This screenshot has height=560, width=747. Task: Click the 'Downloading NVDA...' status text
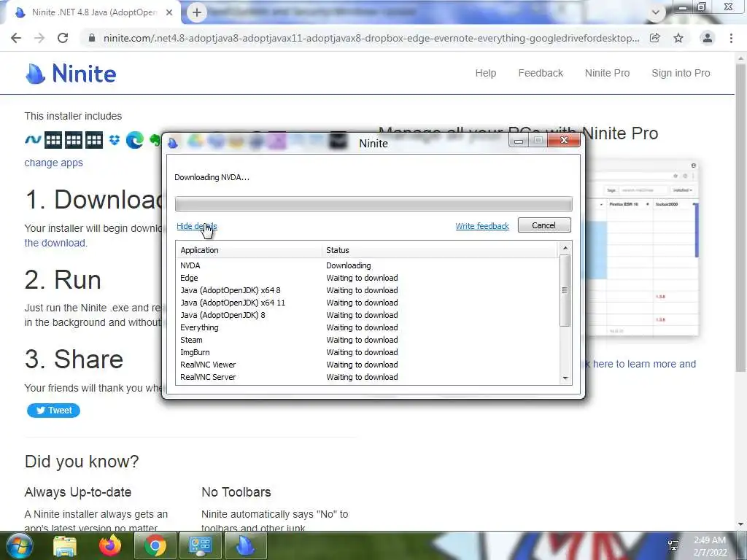[x=212, y=177]
